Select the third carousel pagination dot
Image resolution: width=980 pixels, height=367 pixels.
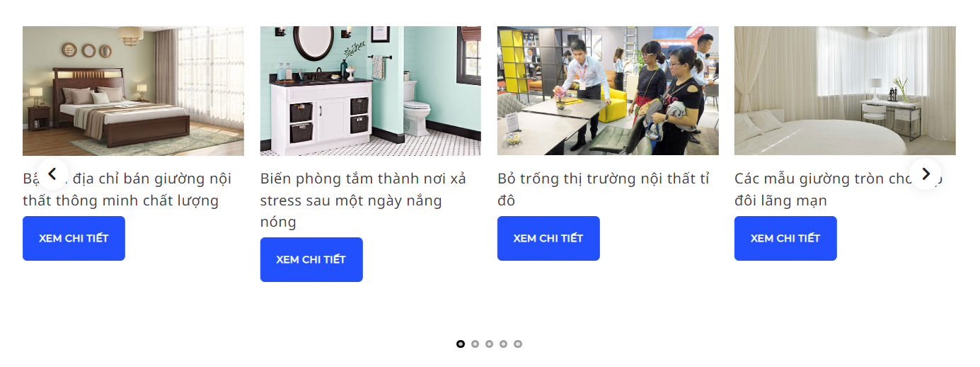click(x=489, y=344)
